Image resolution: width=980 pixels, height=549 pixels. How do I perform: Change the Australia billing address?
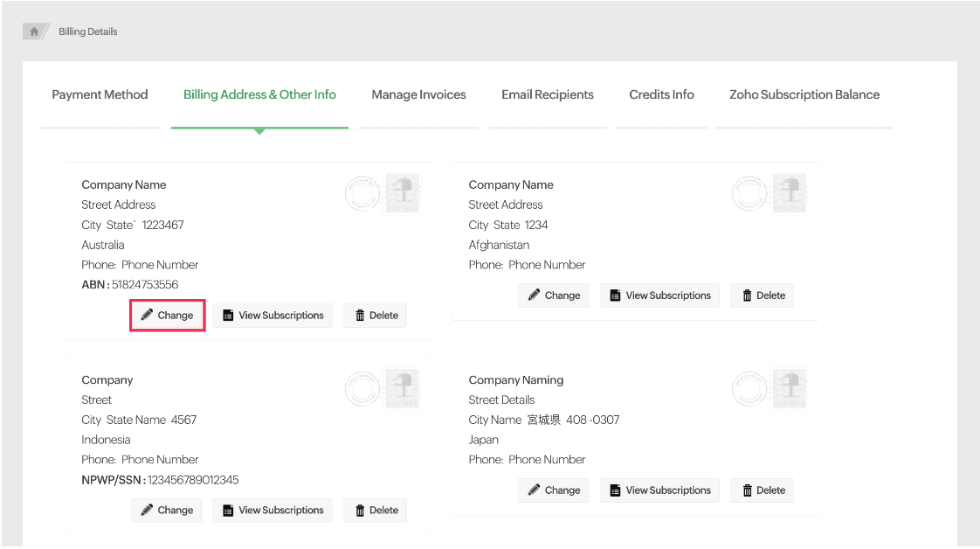(x=167, y=316)
